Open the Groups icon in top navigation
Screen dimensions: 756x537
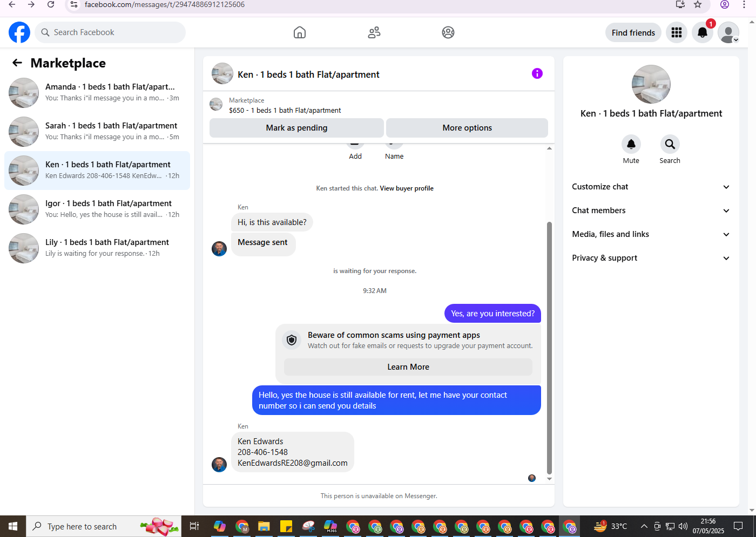(x=448, y=32)
